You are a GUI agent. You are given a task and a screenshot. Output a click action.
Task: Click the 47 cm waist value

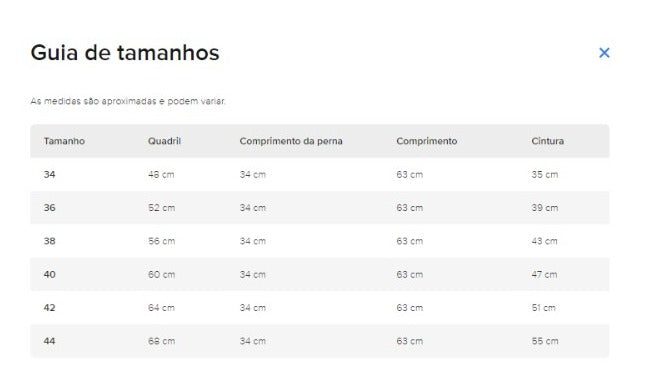544,274
